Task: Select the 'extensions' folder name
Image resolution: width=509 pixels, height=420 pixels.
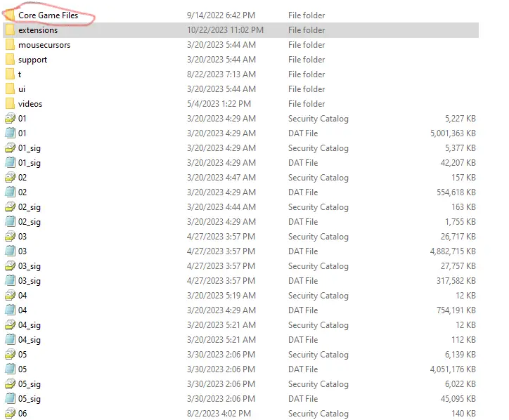Action: click(38, 30)
